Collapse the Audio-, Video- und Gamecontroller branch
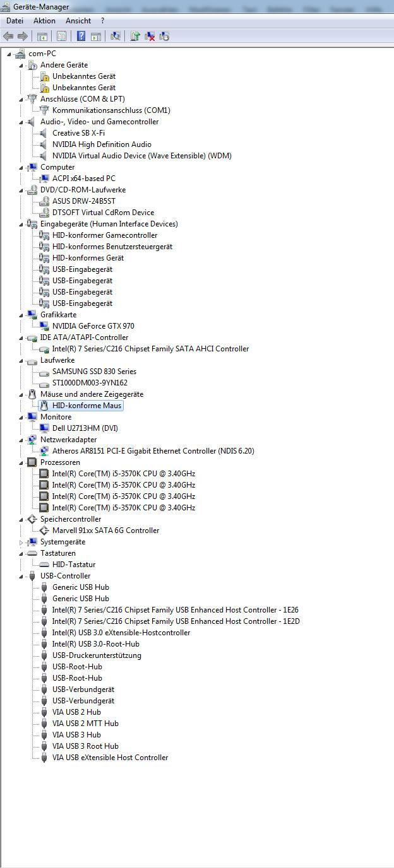 [x=21, y=122]
